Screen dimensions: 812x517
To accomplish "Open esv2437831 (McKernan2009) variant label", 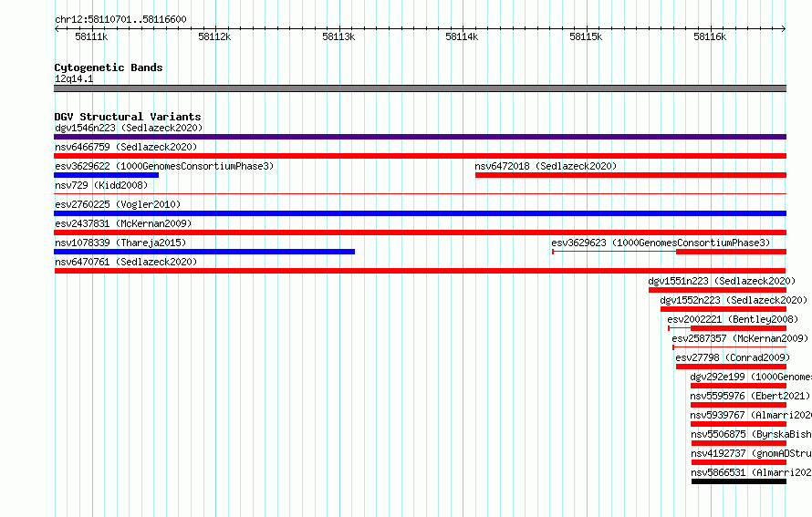I will 123,223.
